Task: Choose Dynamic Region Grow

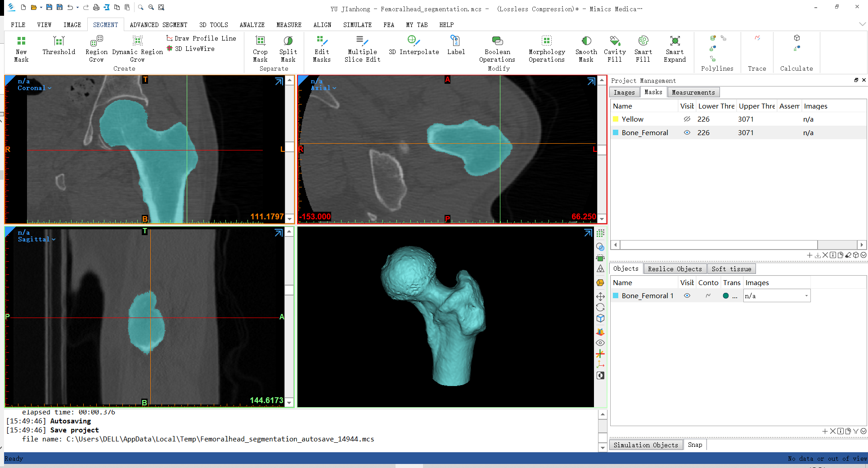Action: click(x=137, y=49)
